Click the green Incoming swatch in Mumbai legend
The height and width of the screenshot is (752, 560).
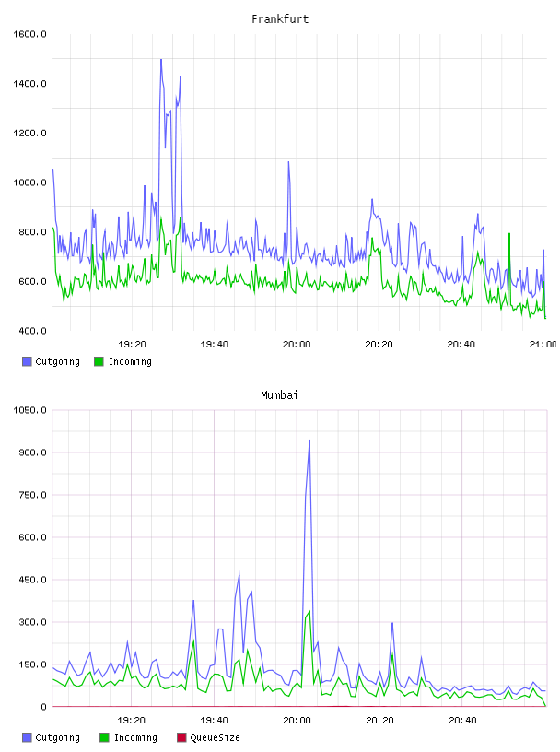[x=104, y=737]
